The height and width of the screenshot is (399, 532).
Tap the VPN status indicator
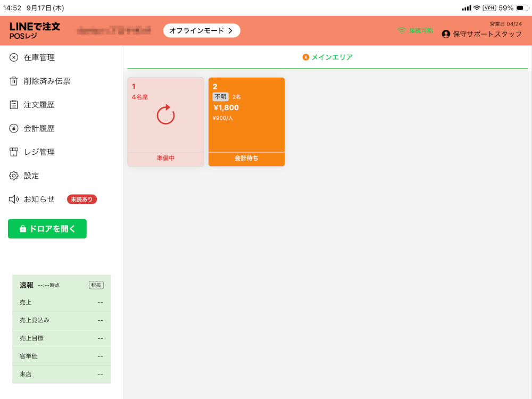(489, 8)
